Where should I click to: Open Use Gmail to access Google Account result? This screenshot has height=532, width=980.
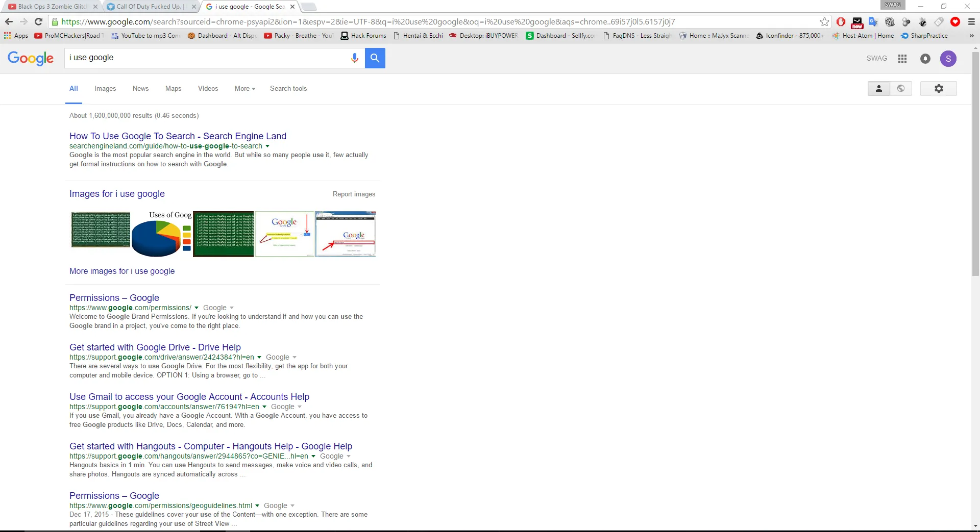tap(189, 397)
